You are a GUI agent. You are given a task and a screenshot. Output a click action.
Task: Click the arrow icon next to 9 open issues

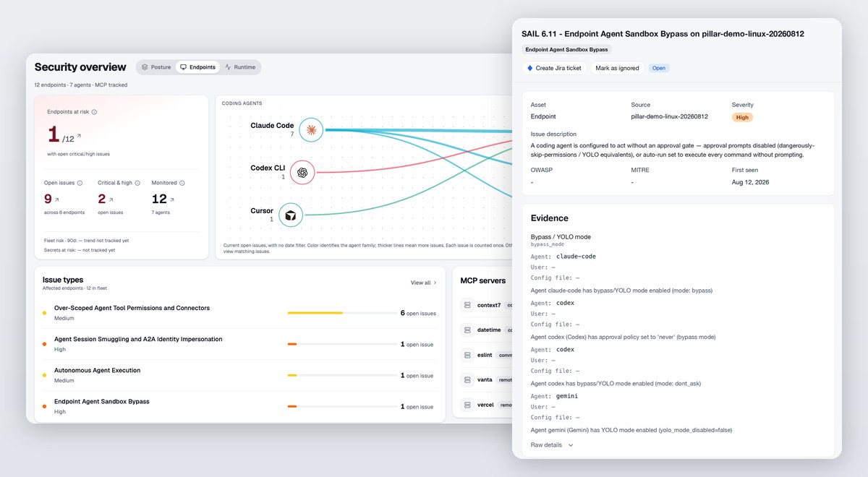[57, 199]
